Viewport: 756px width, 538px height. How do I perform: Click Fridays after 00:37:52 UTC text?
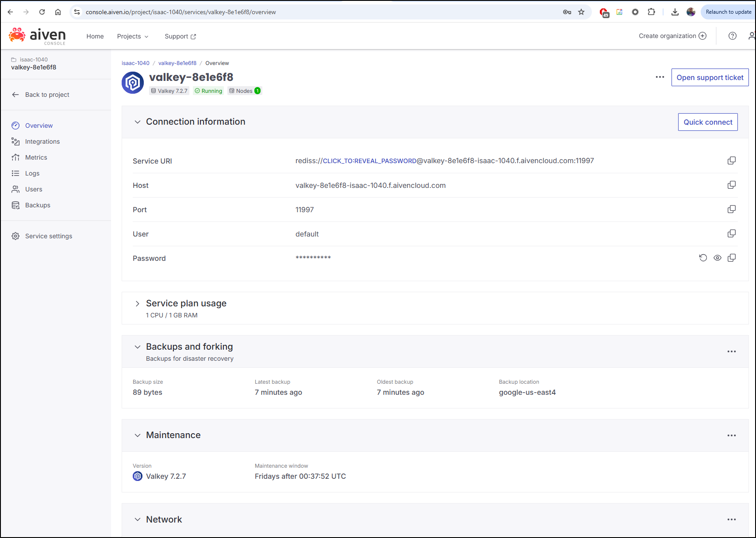pyautogui.click(x=300, y=476)
